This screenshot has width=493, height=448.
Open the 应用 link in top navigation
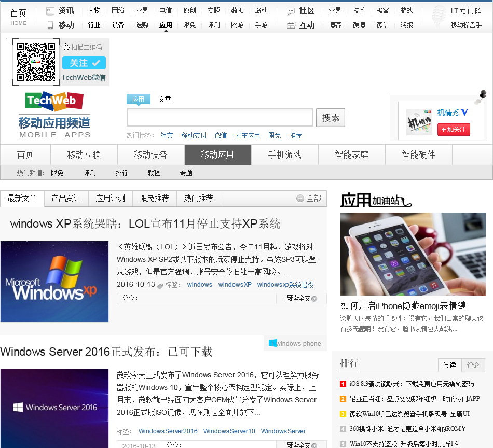click(166, 25)
